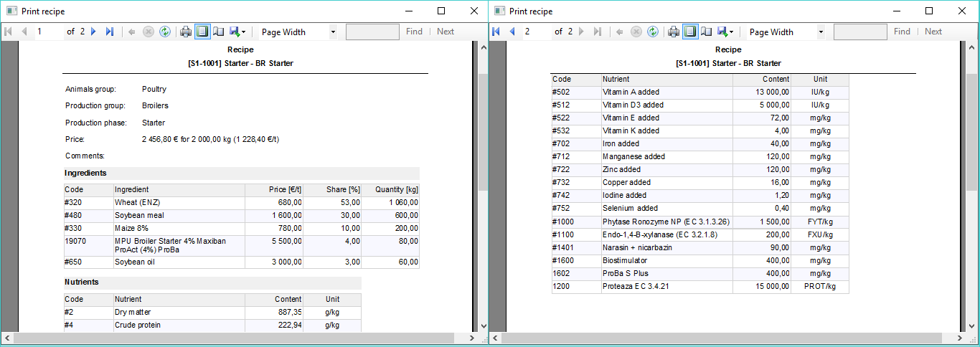Toggle print layout in right window

click(690, 32)
